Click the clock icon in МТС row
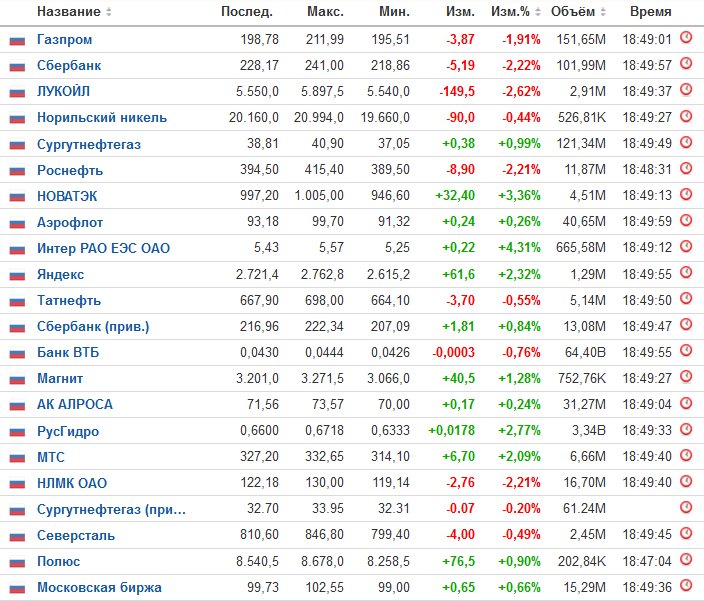The width and height of the screenshot is (704, 601). click(x=686, y=455)
